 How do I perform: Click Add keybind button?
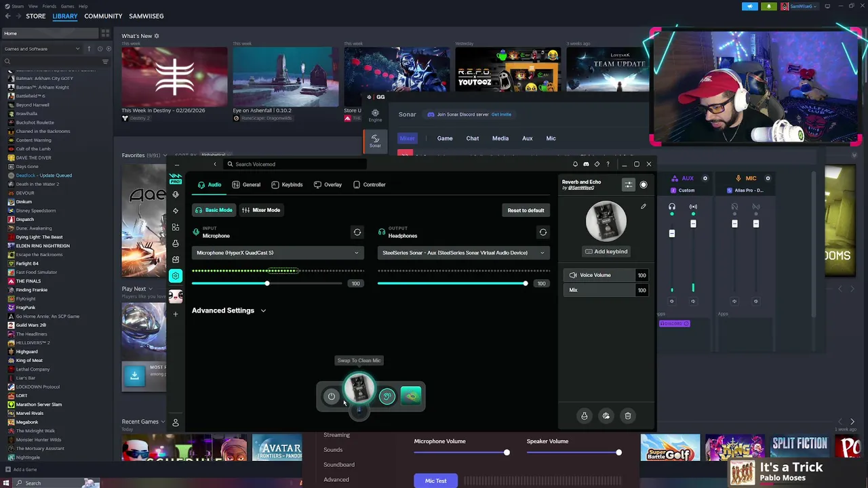pos(606,251)
